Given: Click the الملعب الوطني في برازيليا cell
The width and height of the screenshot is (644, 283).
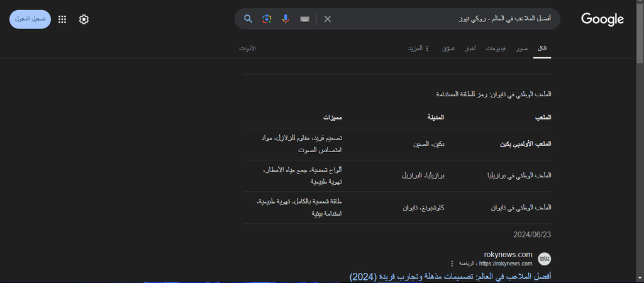Looking at the screenshot, I should pos(519,176).
